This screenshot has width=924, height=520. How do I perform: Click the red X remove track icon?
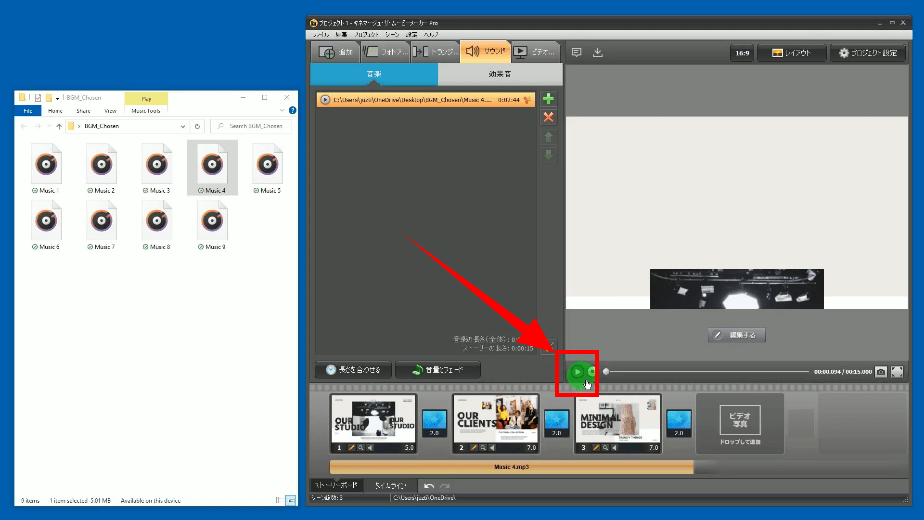548,118
